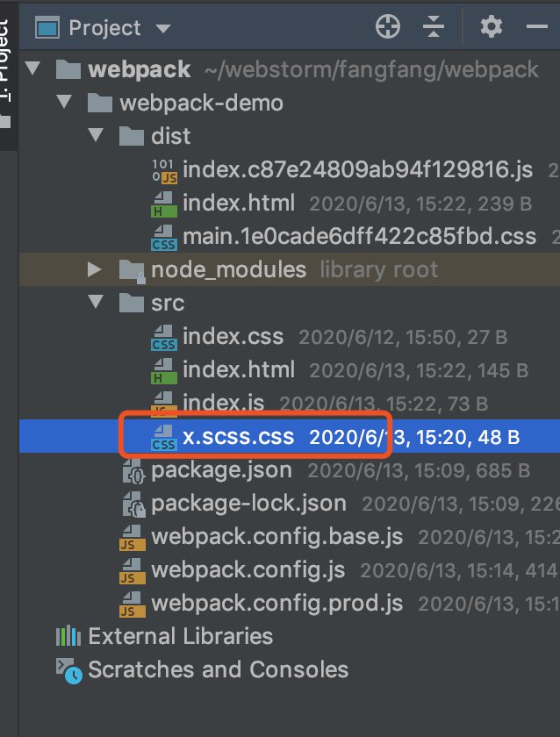Viewport: 560px width, 737px height.
Task: Select the vertical 1: Project tool tab
Action: 6,53
